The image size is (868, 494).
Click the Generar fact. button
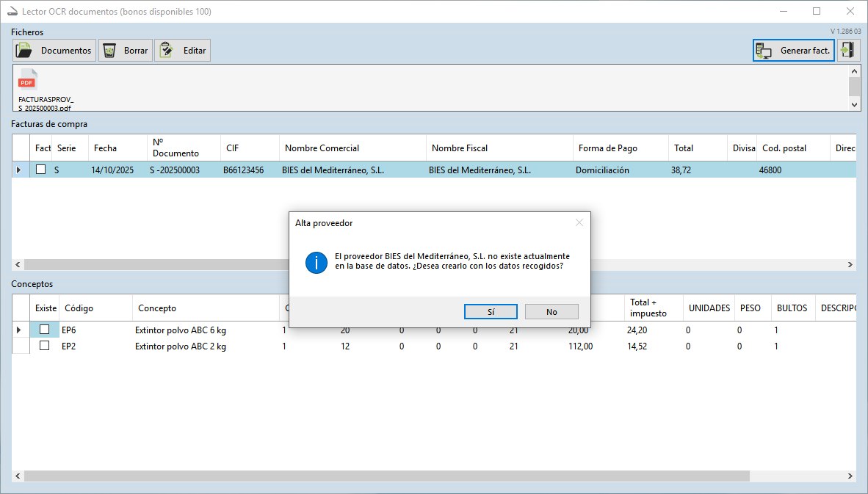pyautogui.click(x=793, y=51)
